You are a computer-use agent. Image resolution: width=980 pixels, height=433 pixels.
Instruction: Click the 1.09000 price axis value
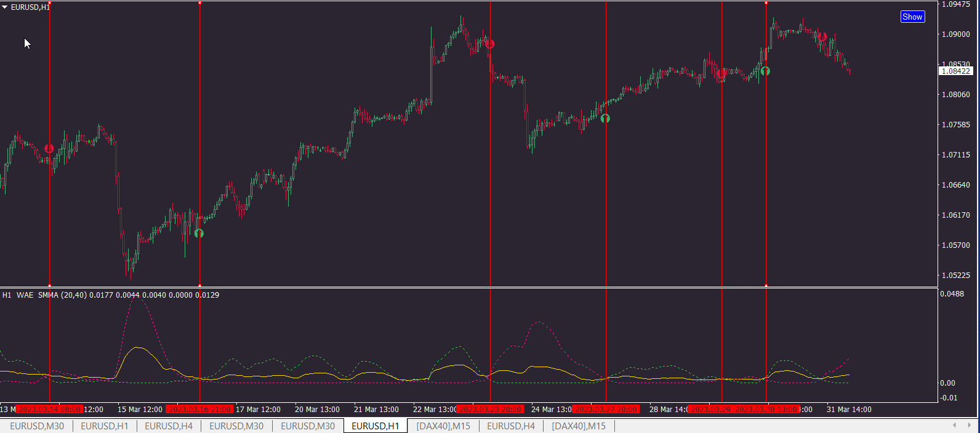(x=956, y=34)
